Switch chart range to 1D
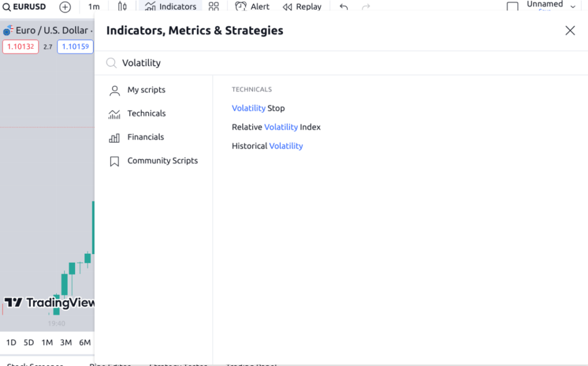 tap(10, 342)
